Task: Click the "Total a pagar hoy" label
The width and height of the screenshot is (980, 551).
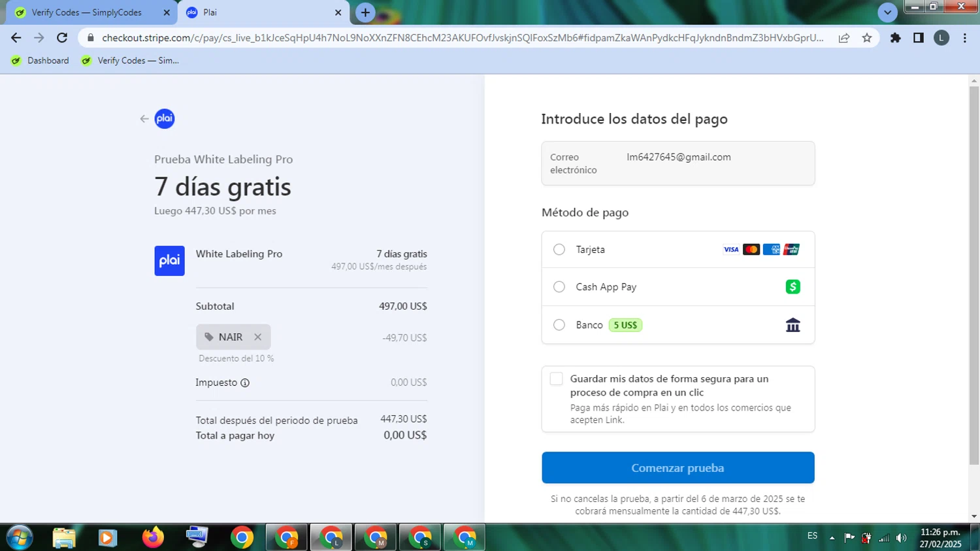Action: [235, 436]
